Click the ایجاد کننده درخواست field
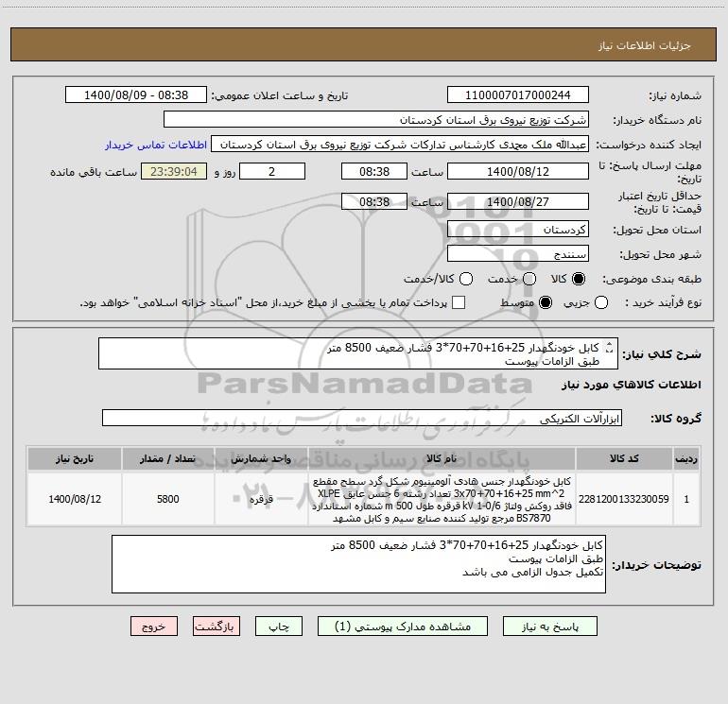This screenshot has width=728, height=704. 400,144
